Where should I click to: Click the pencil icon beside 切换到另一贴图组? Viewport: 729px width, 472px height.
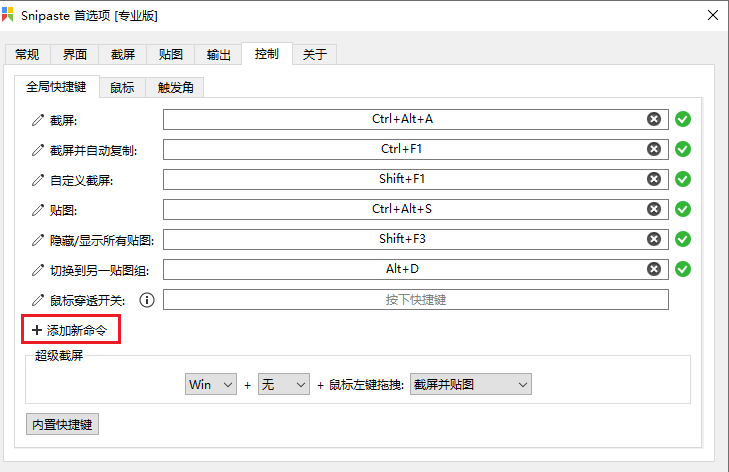tap(38, 270)
